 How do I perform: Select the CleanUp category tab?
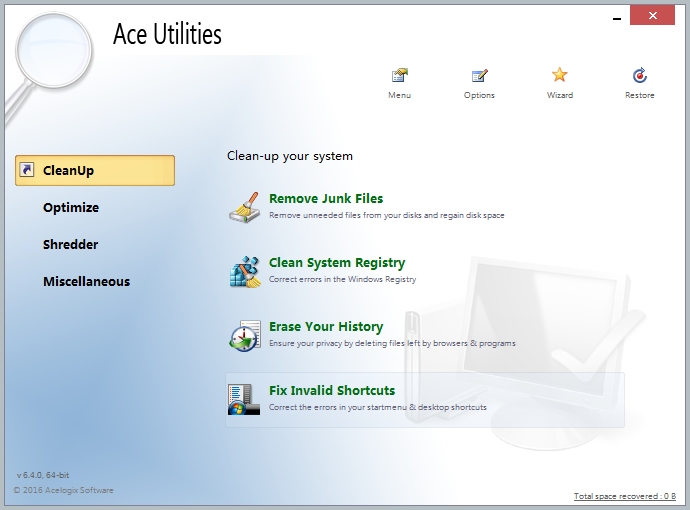(x=95, y=171)
